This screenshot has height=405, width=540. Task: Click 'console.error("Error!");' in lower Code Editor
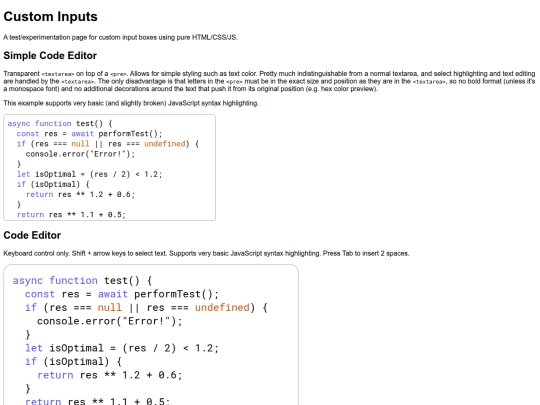click(x=110, y=321)
